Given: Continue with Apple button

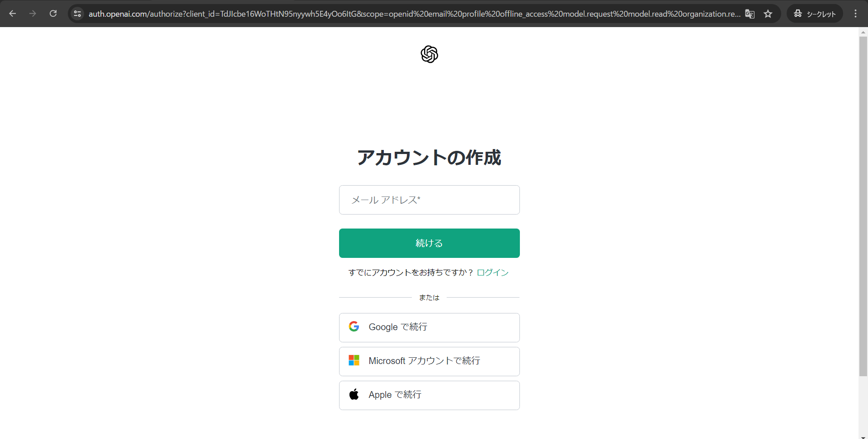Looking at the screenshot, I should [429, 395].
